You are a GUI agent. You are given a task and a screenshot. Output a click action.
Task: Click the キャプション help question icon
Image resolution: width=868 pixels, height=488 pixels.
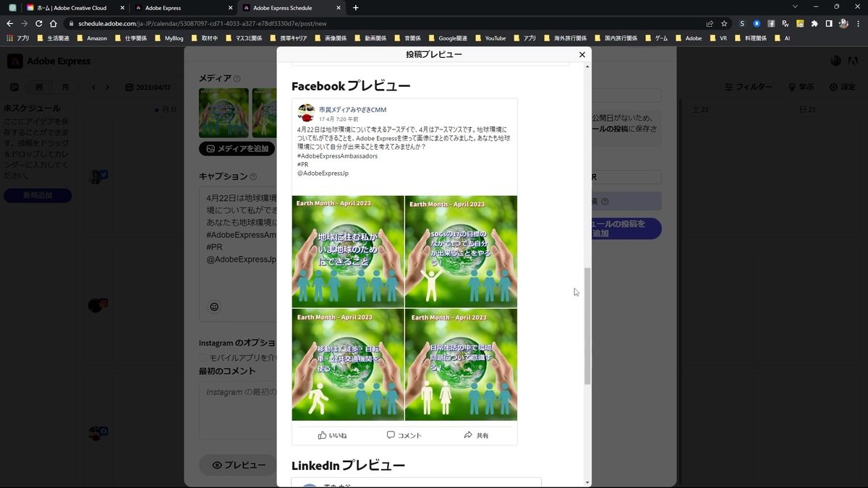pos(253,176)
